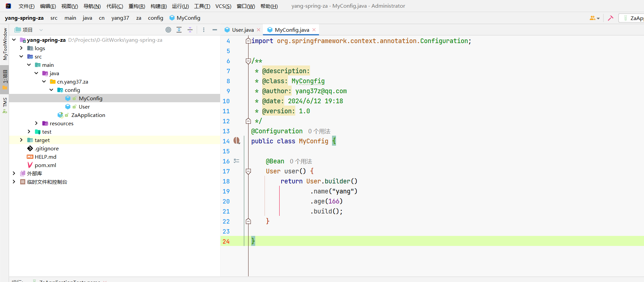Close the User.java tab
The image size is (644, 282).
pos(259,30)
